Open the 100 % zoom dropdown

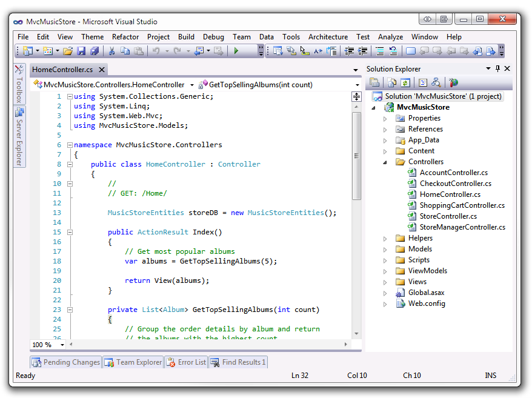tap(62, 345)
